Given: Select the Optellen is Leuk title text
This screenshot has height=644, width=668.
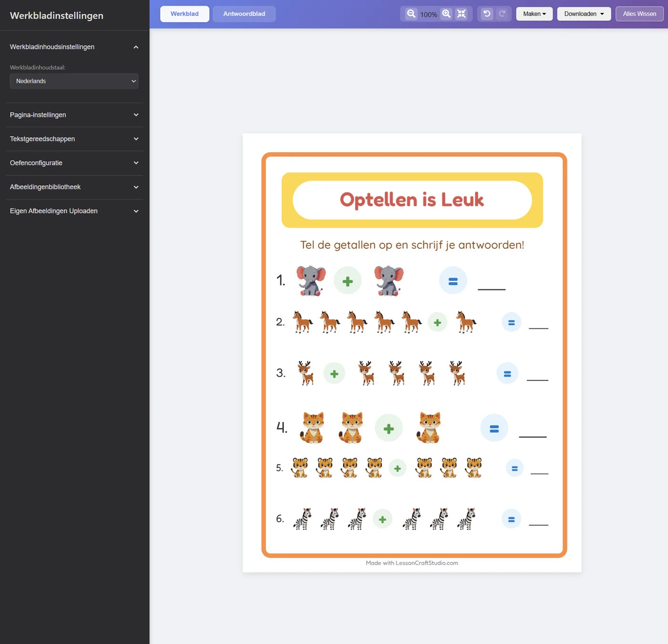Looking at the screenshot, I should tap(412, 200).
